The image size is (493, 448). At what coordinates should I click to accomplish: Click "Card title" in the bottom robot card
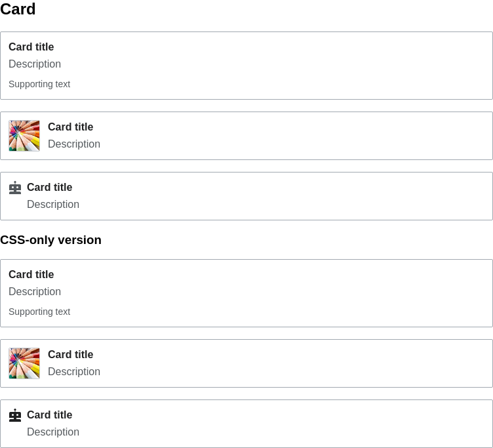(49, 415)
